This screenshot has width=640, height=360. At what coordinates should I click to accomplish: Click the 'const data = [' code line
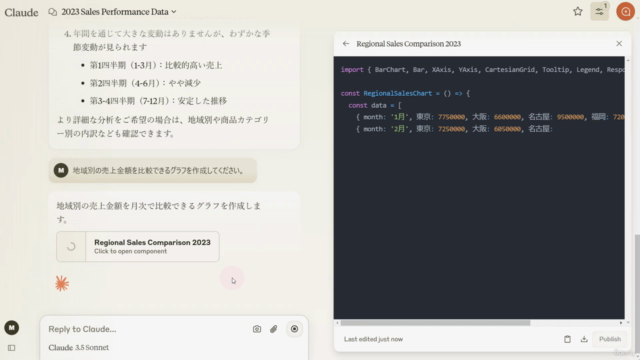pos(375,105)
